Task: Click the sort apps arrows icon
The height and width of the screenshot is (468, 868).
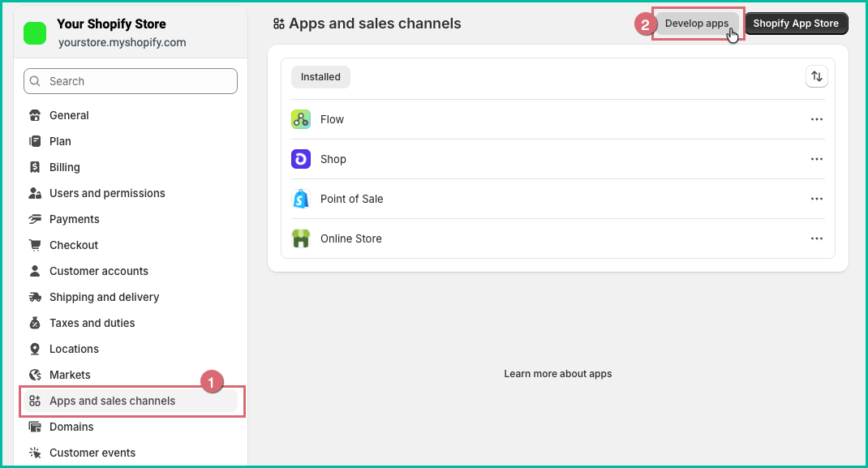Action: coord(817,76)
